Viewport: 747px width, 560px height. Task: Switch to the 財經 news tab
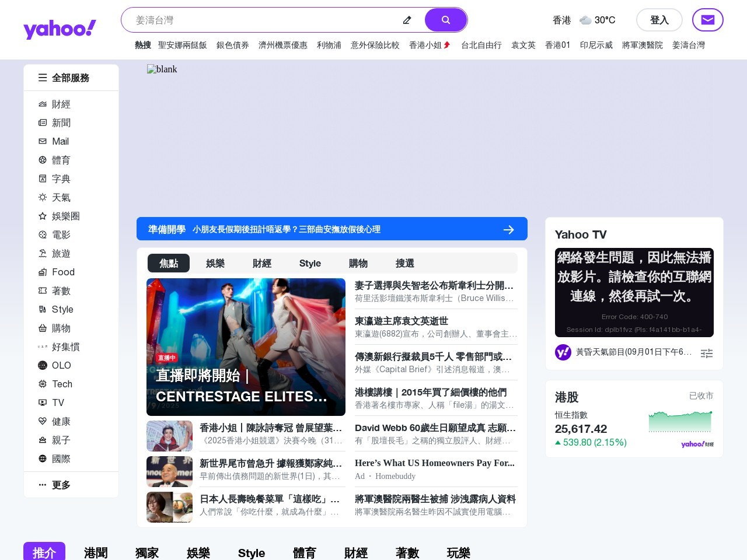pos(262,263)
